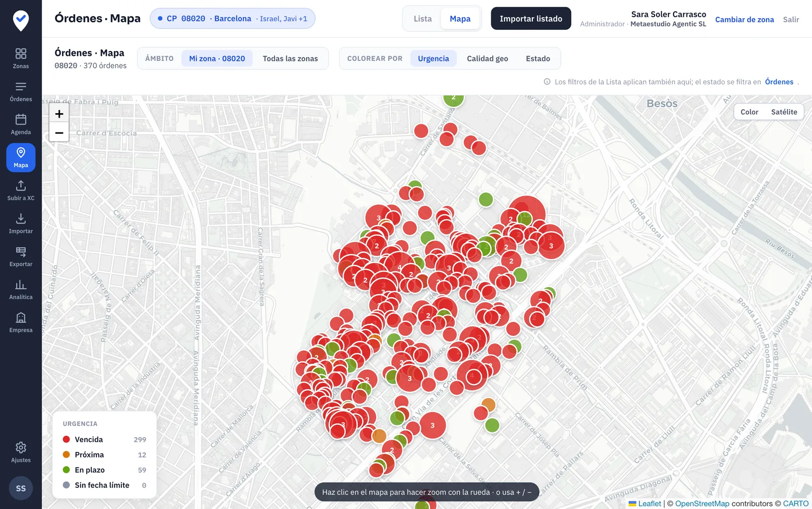The image size is (812, 509).
Task: Click the Salir link
Action: click(x=791, y=19)
